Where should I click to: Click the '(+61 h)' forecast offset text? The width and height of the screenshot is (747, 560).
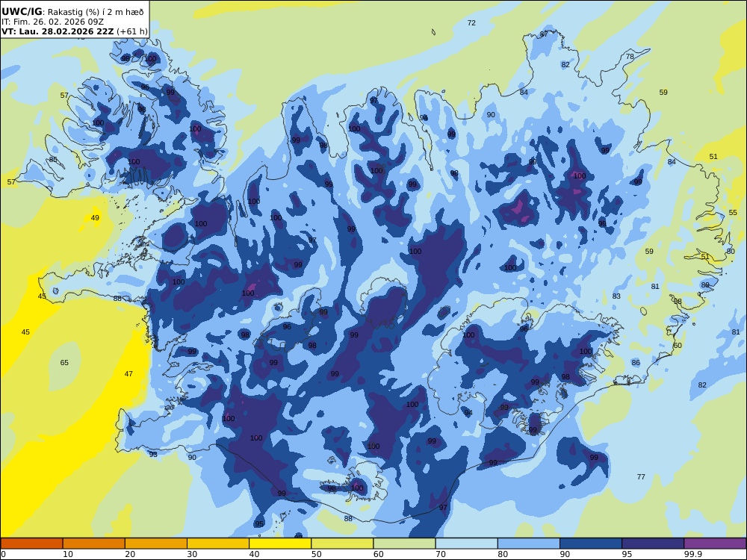point(132,32)
